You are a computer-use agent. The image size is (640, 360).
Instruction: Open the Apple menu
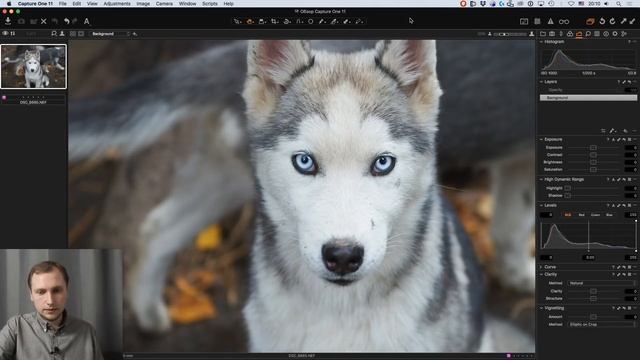coord(9,4)
